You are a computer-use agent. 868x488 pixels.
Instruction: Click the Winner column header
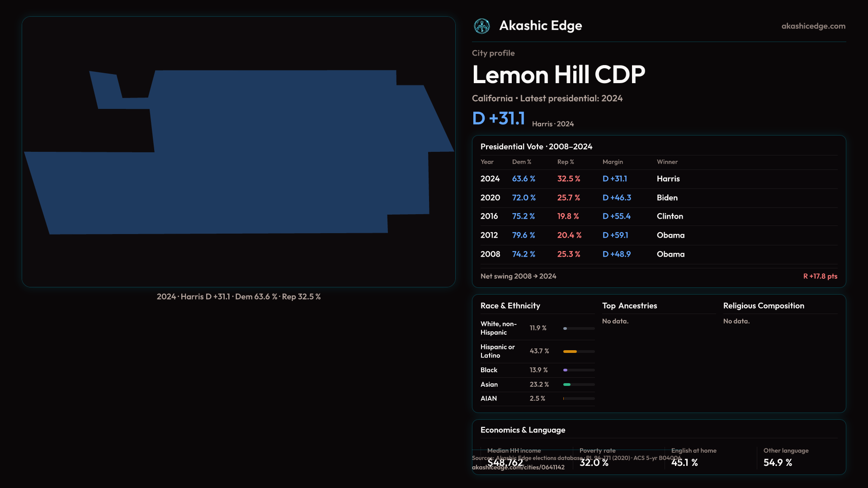pyautogui.click(x=667, y=162)
